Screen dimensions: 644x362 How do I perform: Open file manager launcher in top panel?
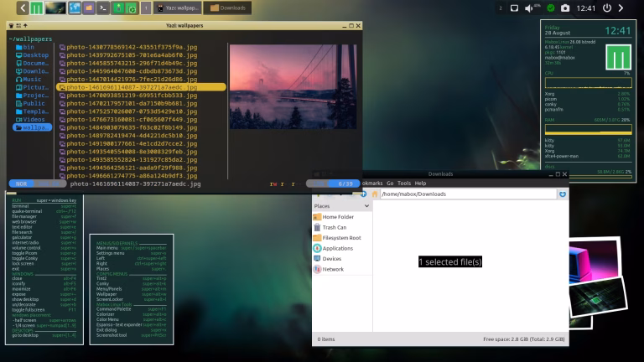click(89, 8)
